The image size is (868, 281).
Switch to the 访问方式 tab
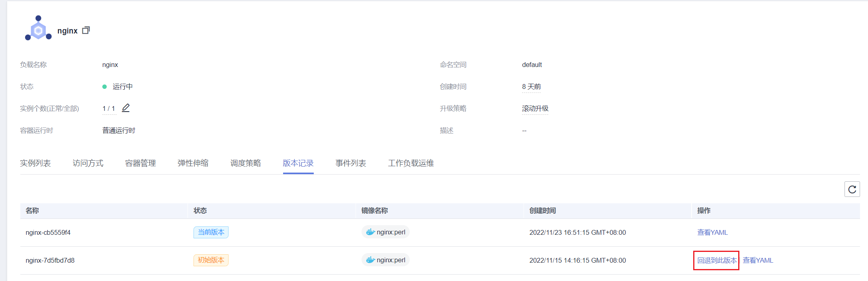(x=88, y=163)
